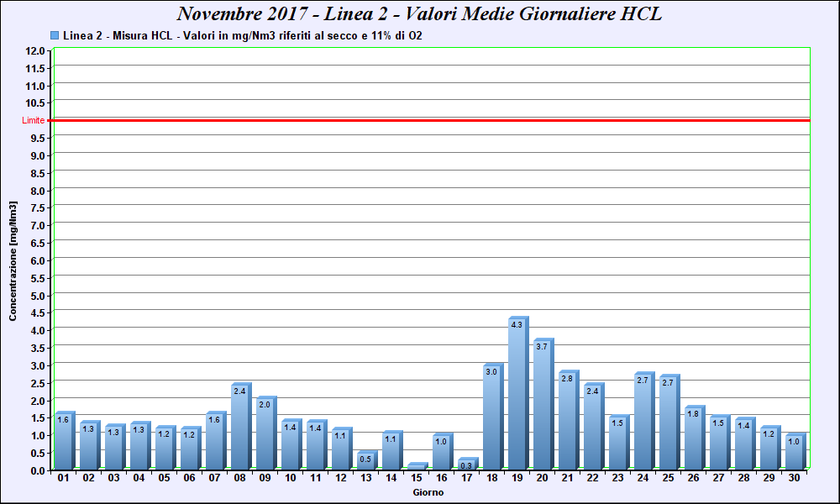Screen dimensions: 840x504
Task: Select x-axis day label '22'
Action: coord(592,478)
